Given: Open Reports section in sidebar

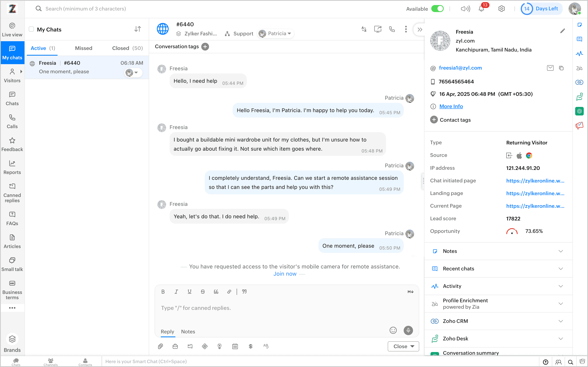Looking at the screenshot, I should point(12,168).
